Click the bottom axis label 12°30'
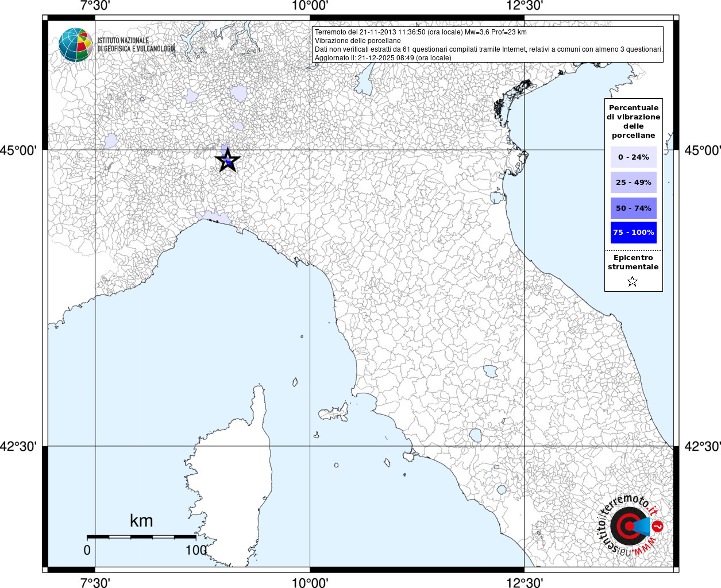The height and width of the screenshot is (588, 721). click(525, 582)
